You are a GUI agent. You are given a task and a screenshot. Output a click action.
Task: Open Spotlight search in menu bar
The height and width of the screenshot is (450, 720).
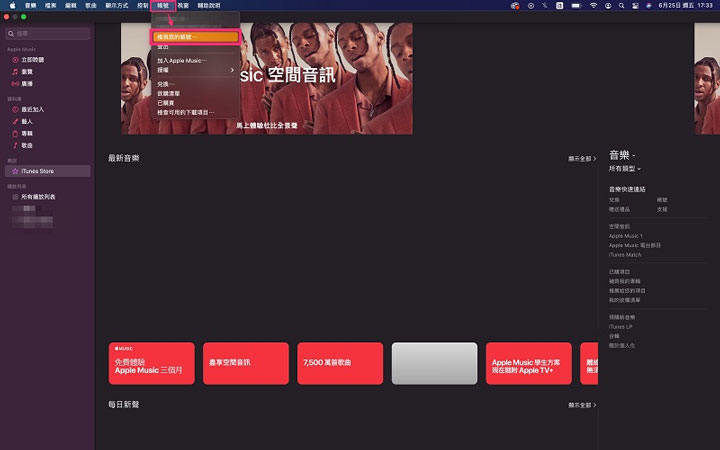[621, 6]
